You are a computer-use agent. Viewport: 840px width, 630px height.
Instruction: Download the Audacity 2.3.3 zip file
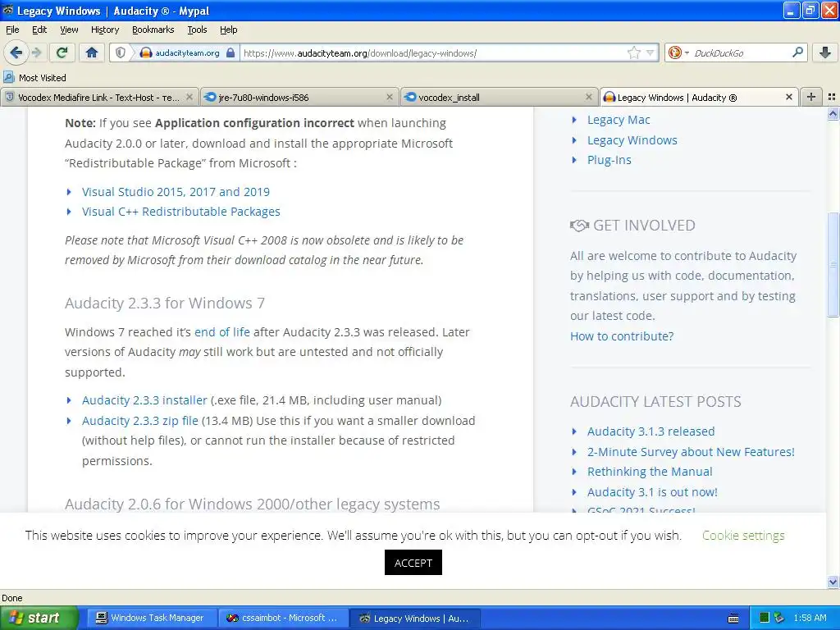[139, 421]
